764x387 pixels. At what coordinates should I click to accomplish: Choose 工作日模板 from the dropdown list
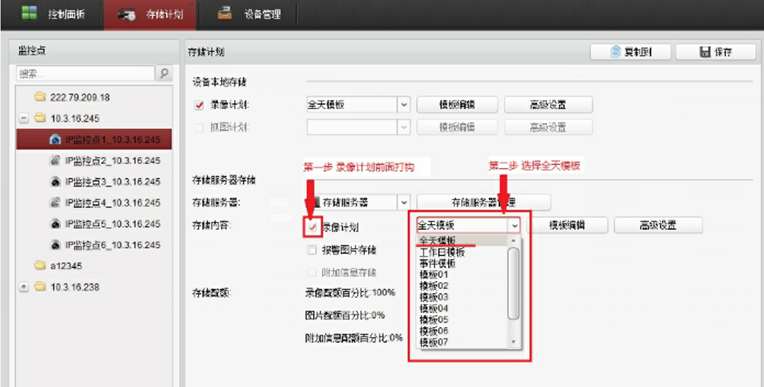pos(462,252)
